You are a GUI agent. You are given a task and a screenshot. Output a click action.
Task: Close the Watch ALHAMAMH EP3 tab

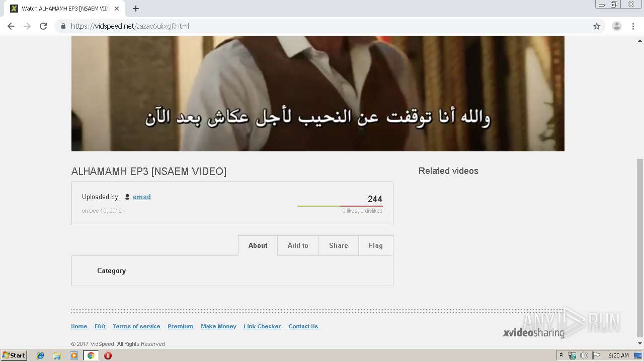pos(117,9)
